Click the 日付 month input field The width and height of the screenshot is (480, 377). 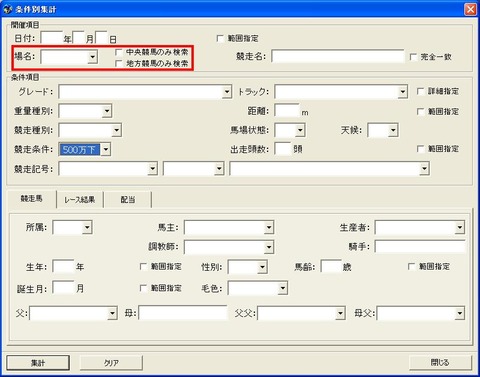tap(79, 38)
